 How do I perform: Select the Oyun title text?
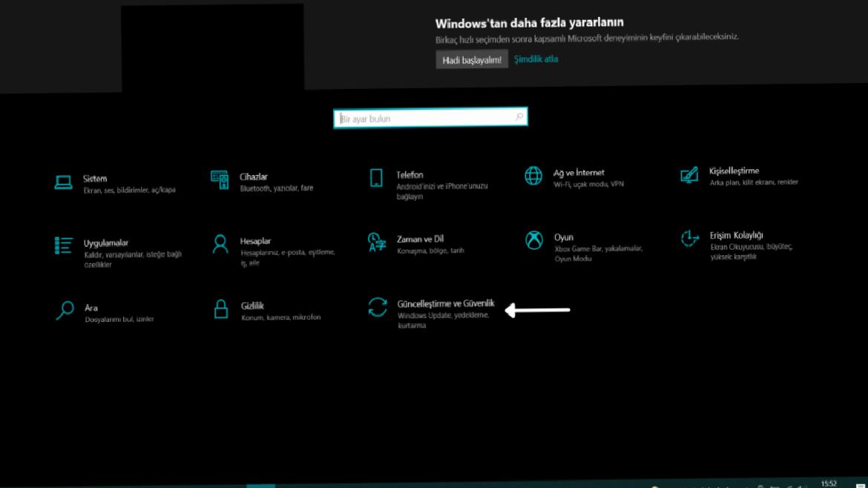(x=564, y=237)
